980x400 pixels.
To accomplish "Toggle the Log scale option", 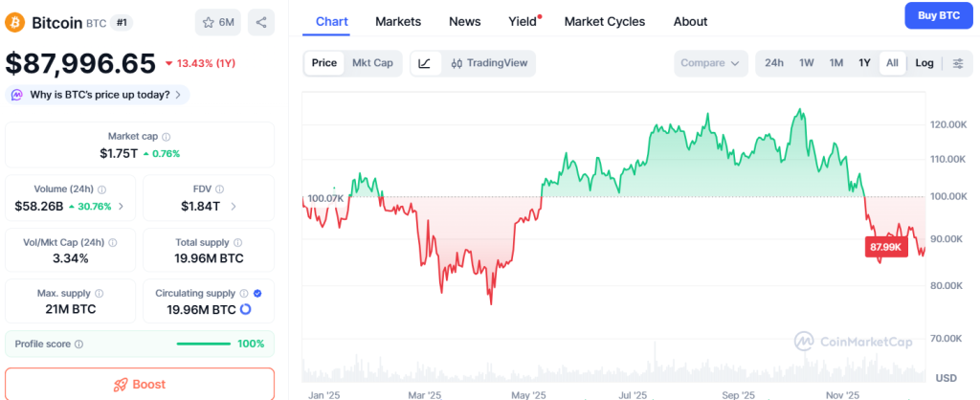I will point(924,63).
